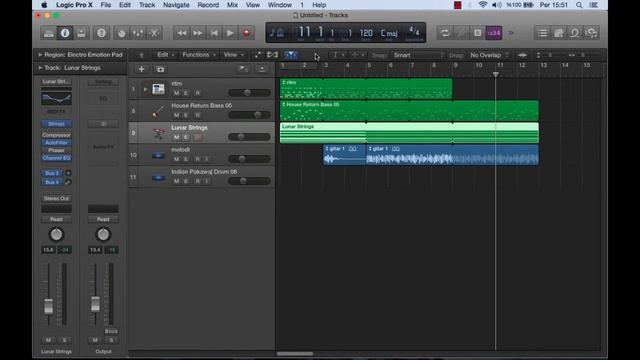Viewport: 640px width, 360px height.
Task: Open the Drag No Overlap dropdown
Action: pos(489,55)
